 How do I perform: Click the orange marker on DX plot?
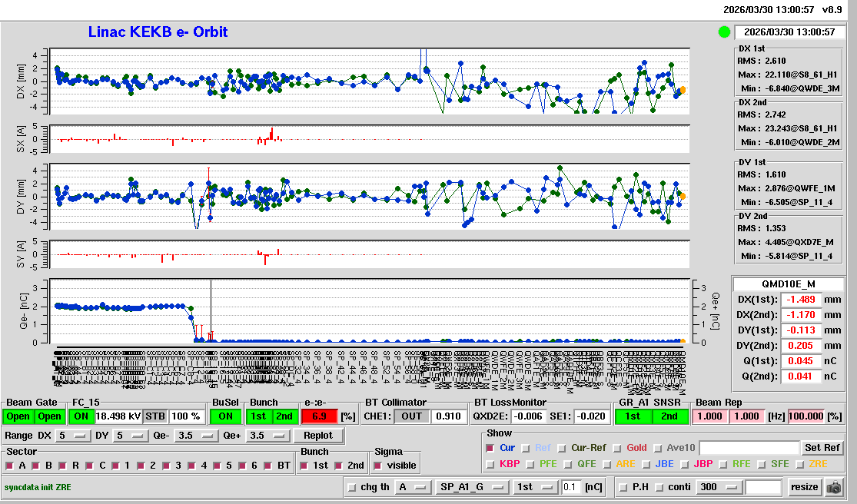pyautogui.click(x=683, y=90)
